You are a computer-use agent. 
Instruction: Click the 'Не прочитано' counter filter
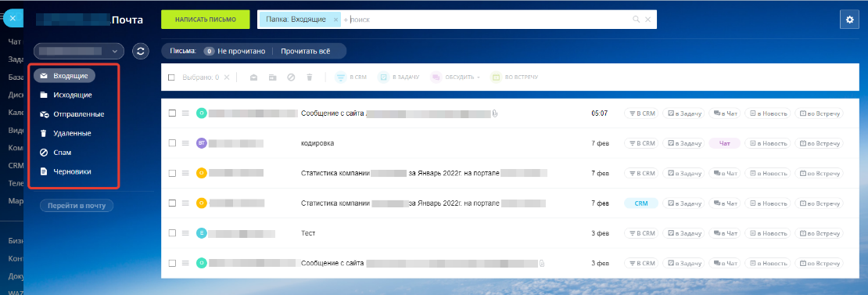point(234,51)
